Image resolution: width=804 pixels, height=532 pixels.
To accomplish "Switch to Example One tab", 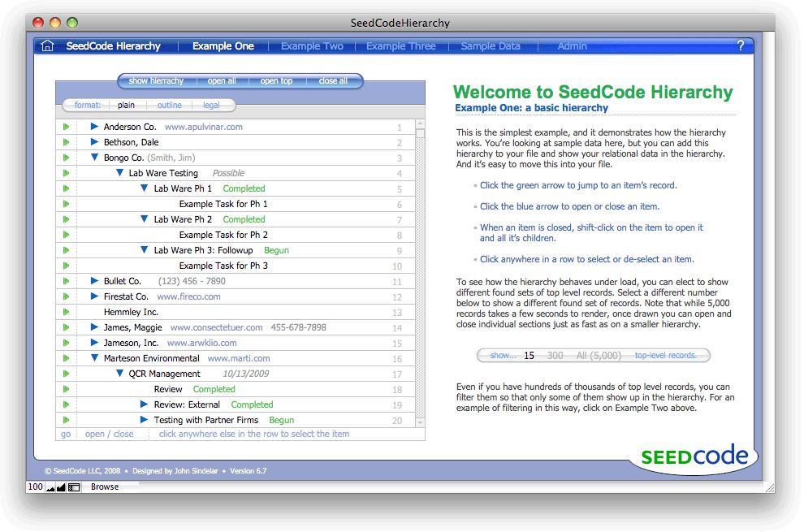I will (x=223, y=46).
